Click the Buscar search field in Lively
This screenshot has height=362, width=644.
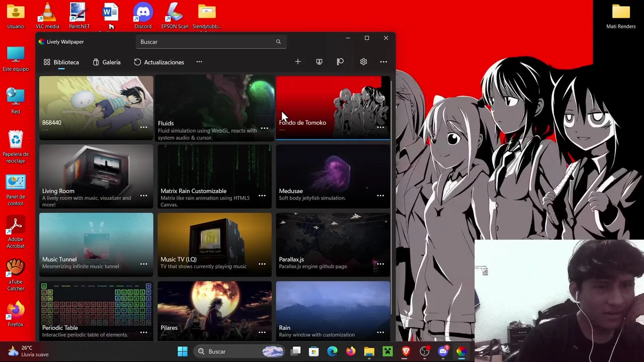pyautogui.click(x=211, y=42)
